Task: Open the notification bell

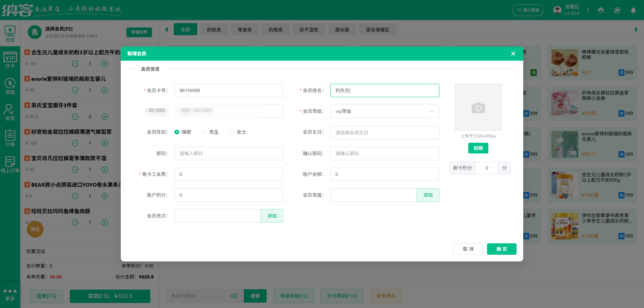Action: (x=633, y=10)
